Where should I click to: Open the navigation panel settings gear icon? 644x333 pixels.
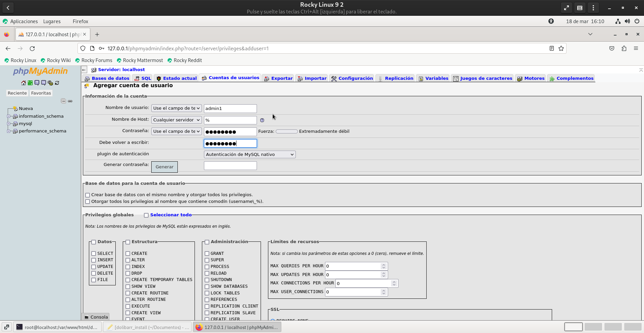(50, 83)
